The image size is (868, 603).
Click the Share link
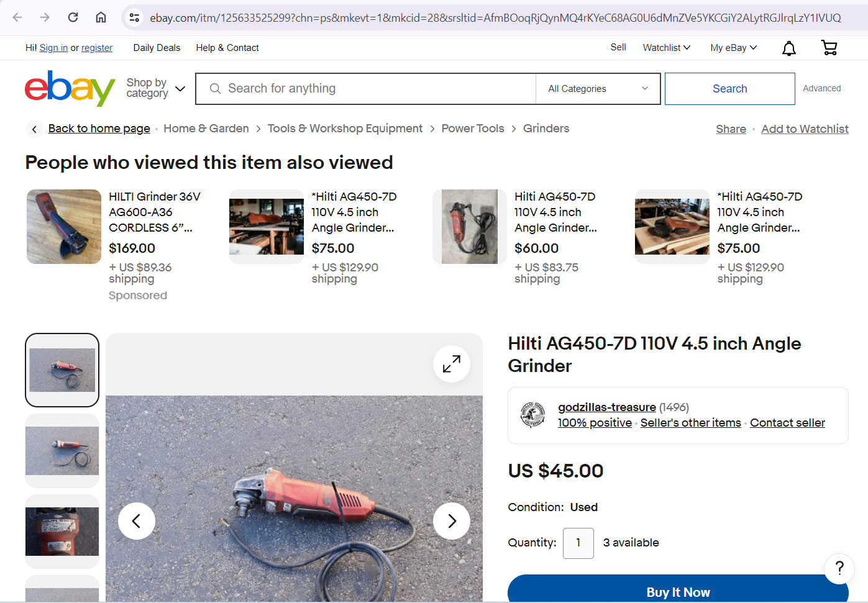(x=731, y=129)
